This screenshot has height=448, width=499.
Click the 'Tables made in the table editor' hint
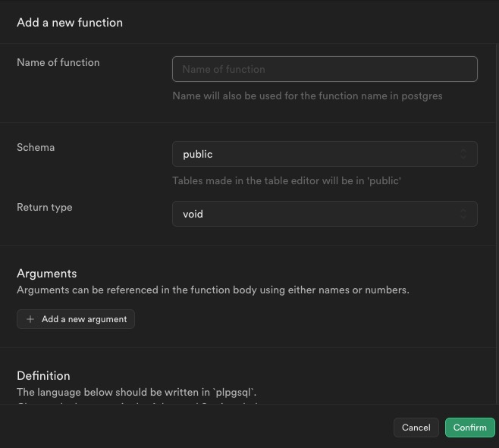click(287, 180)
